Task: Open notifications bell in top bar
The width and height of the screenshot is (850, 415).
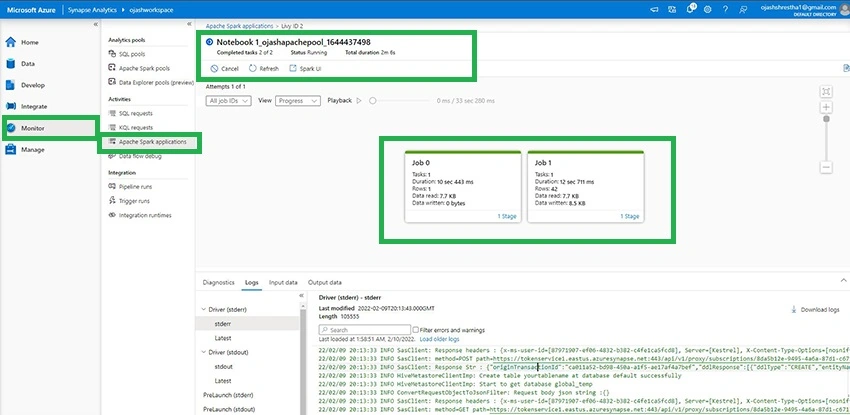Action: pos(690,9)
